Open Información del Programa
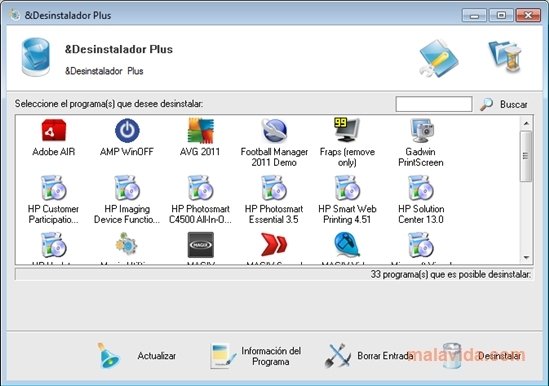 tap(271, 356)
